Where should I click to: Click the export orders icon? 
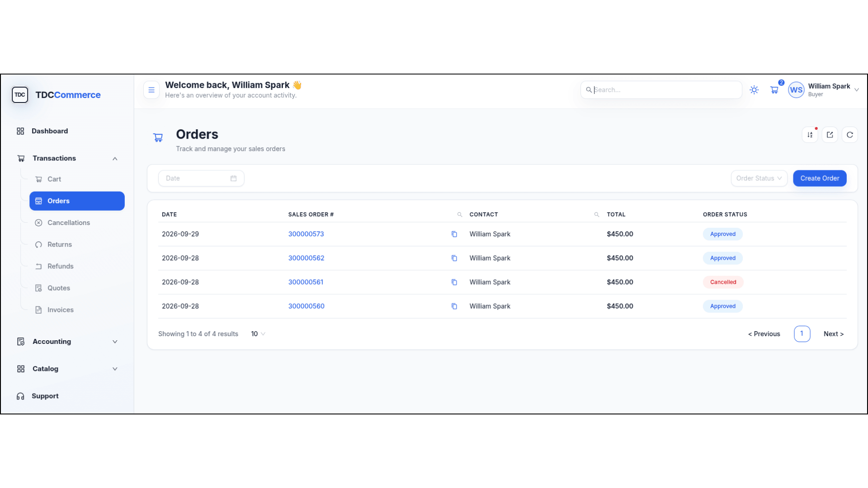coord(830,135)
